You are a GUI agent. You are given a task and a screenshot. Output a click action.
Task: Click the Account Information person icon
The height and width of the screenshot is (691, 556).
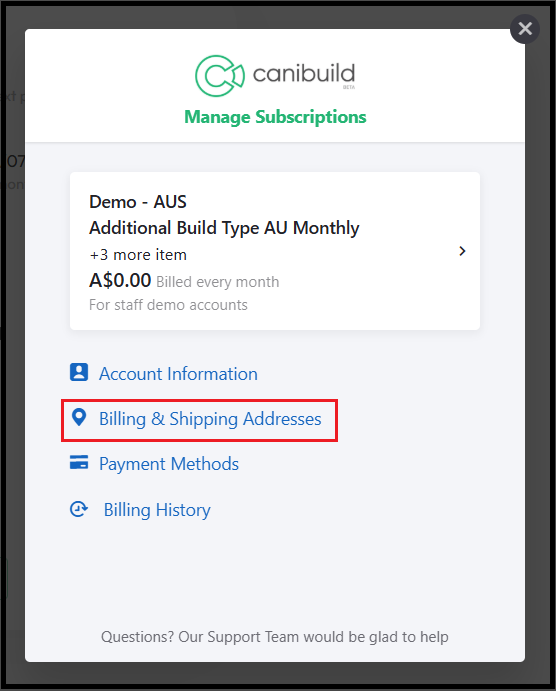click(79, 372)
